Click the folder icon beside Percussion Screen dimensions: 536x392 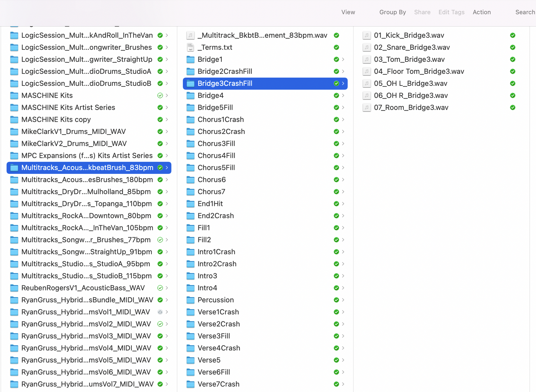point(190,300)
